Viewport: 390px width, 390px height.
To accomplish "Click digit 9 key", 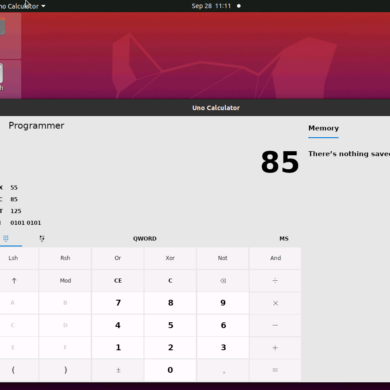I will 223,303.
